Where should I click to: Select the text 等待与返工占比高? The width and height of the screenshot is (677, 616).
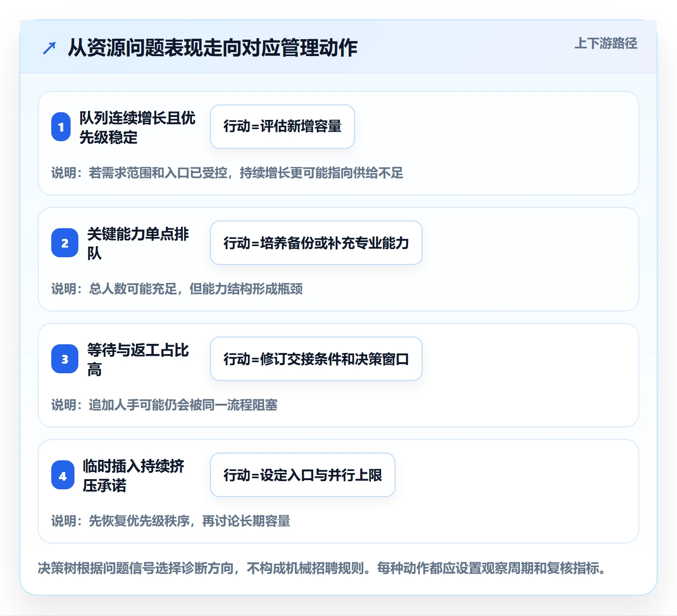point(138,359)
